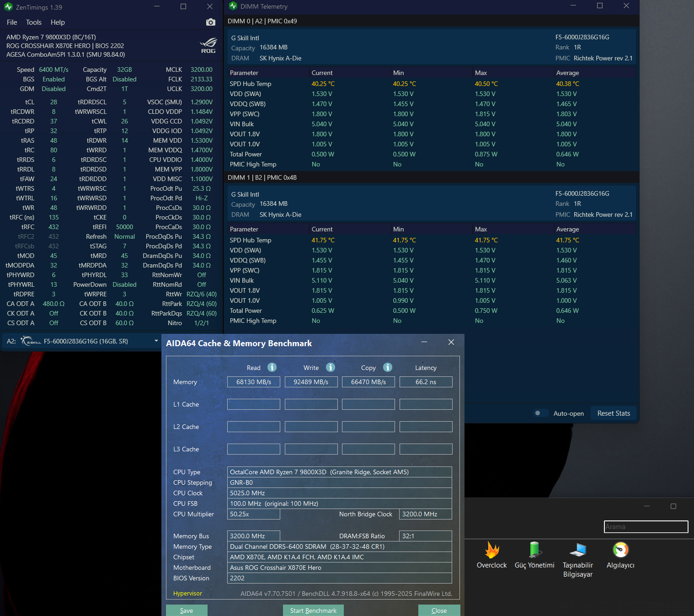Click the CPU Type value in AIDA64

(340, 472)
